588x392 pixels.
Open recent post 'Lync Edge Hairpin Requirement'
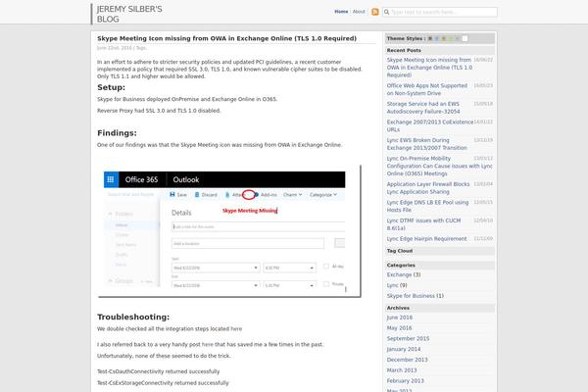point(426,238)
